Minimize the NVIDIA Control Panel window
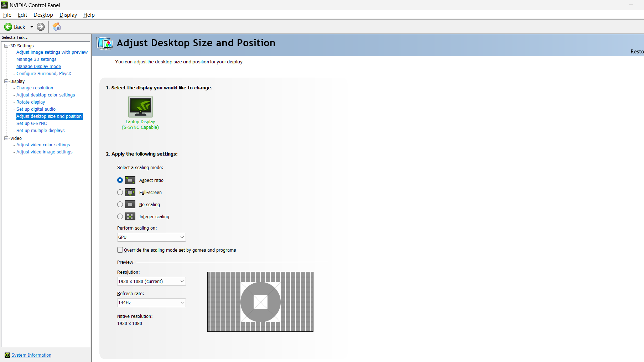This screenshot has height=362, width=644. pyautogui.click(x=630, y=5)
